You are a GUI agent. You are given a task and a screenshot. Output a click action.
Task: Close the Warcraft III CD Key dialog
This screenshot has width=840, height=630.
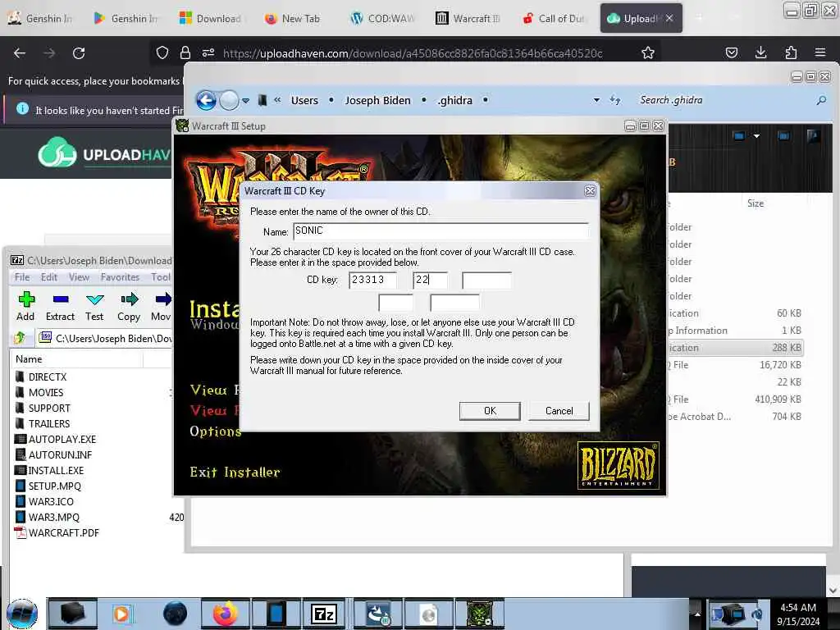pos(590,190)
